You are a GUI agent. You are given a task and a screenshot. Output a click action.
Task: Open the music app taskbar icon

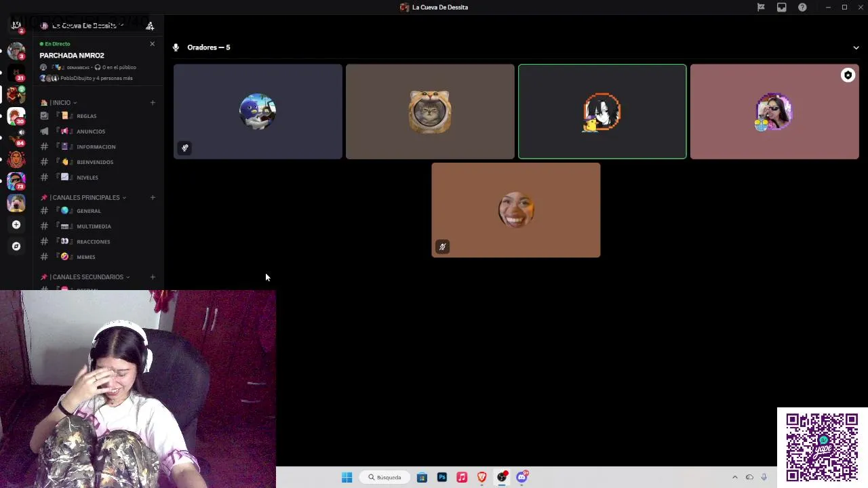click(462, 477)
